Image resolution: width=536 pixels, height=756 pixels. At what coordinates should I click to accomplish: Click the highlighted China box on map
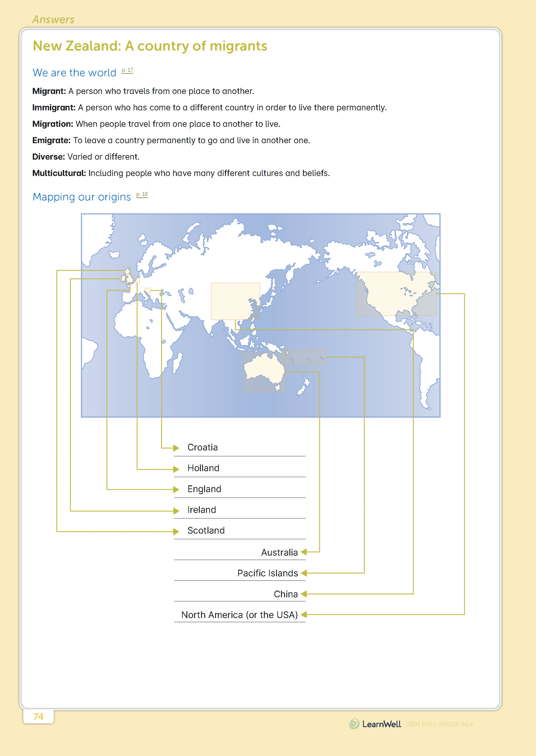click(236, 301)
